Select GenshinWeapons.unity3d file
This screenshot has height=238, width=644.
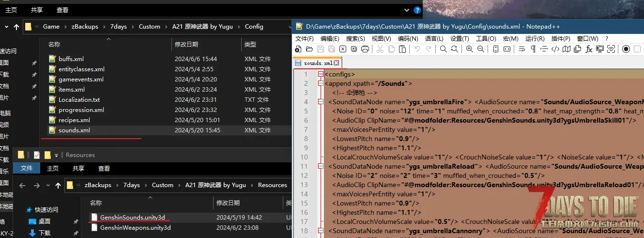(x=135, y=227)
